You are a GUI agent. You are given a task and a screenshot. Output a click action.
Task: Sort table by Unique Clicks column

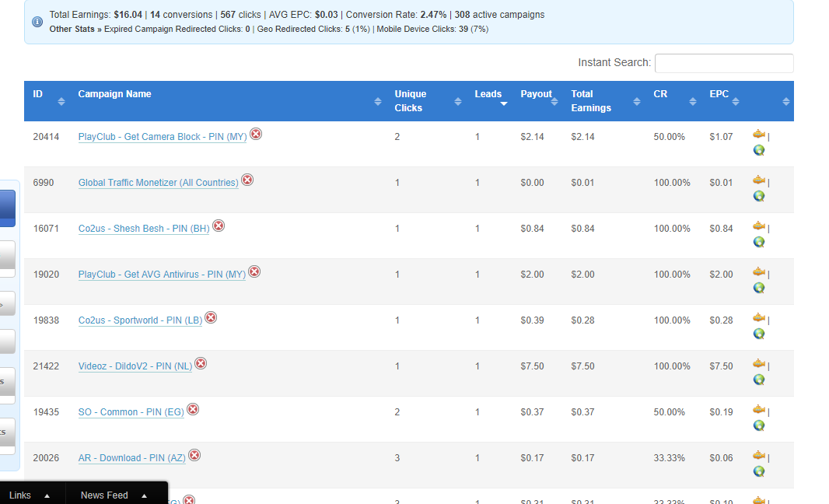458,102
